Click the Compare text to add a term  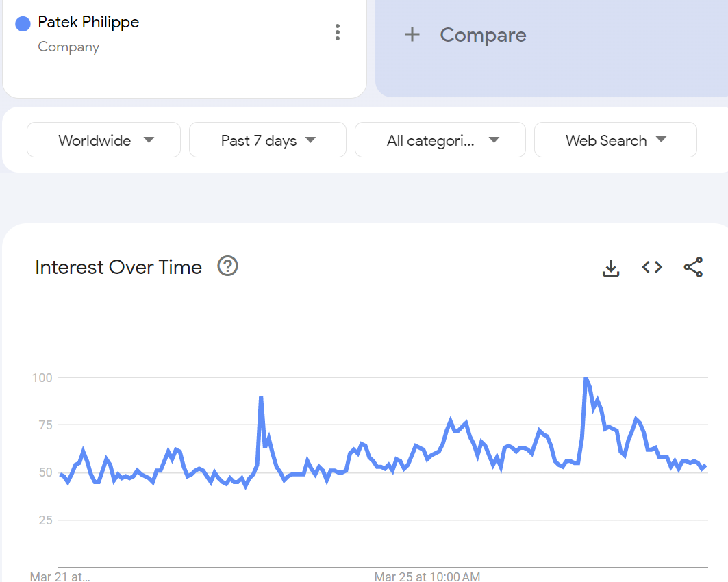tap(483, 35)
